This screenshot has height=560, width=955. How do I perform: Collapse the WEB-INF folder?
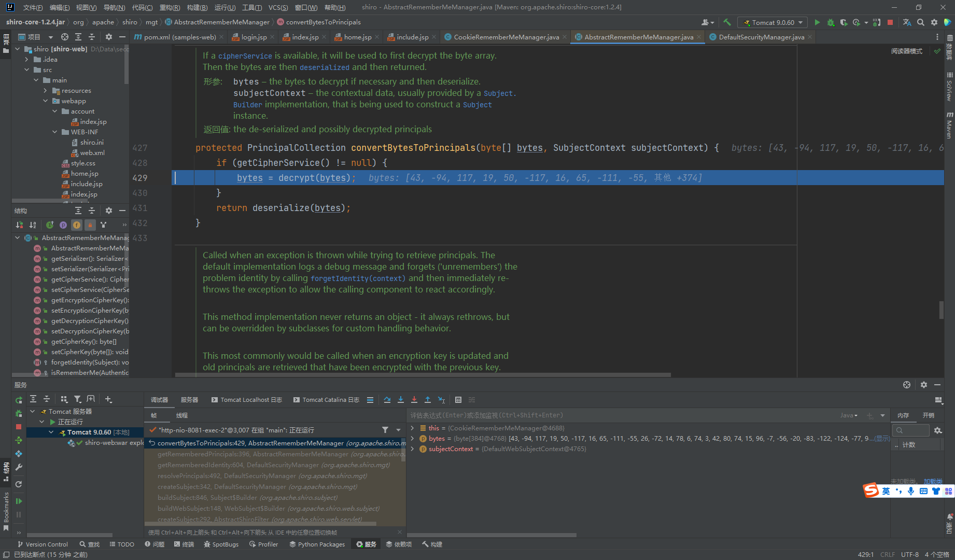(x=54, y=132)
